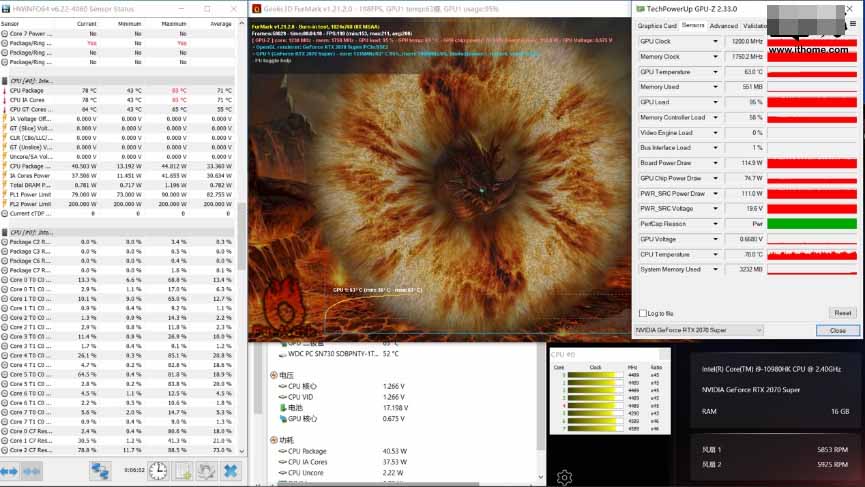Click the Average column header in HWiNFO
Screen dimensions: 865x487
(221, 24)
